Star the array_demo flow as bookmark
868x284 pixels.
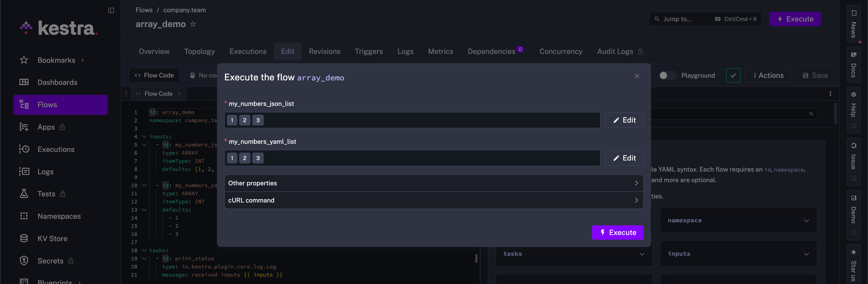pos(193,24)
